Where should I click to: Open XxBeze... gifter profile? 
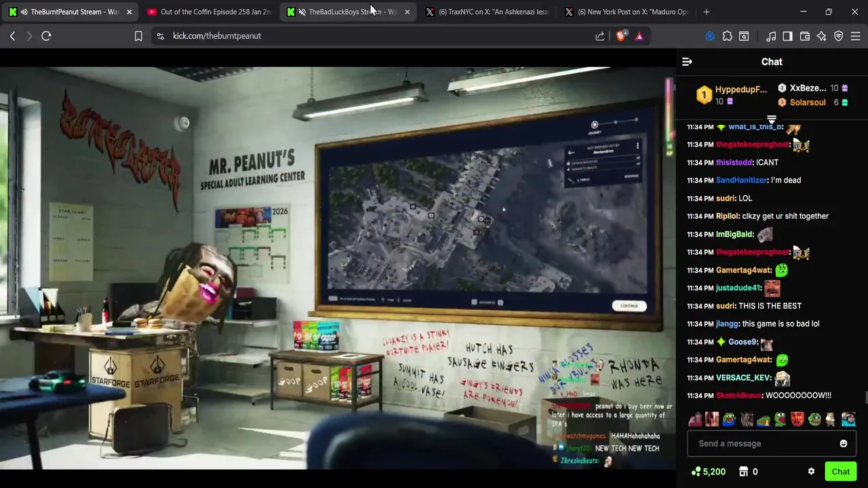coord(808,88)
